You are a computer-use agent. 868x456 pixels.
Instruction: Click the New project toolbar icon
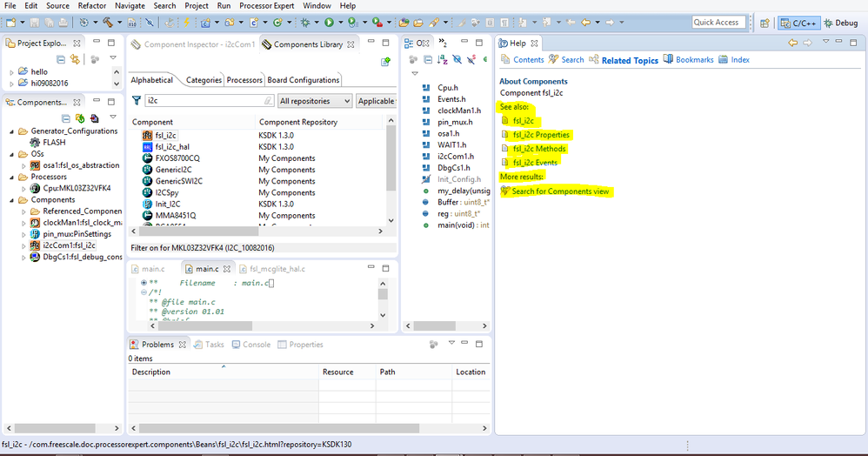pos(10,22)
